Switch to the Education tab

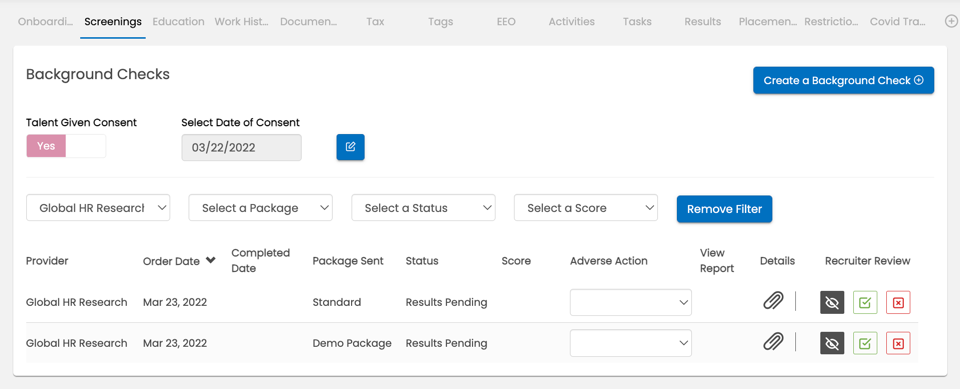click(178, 21)
